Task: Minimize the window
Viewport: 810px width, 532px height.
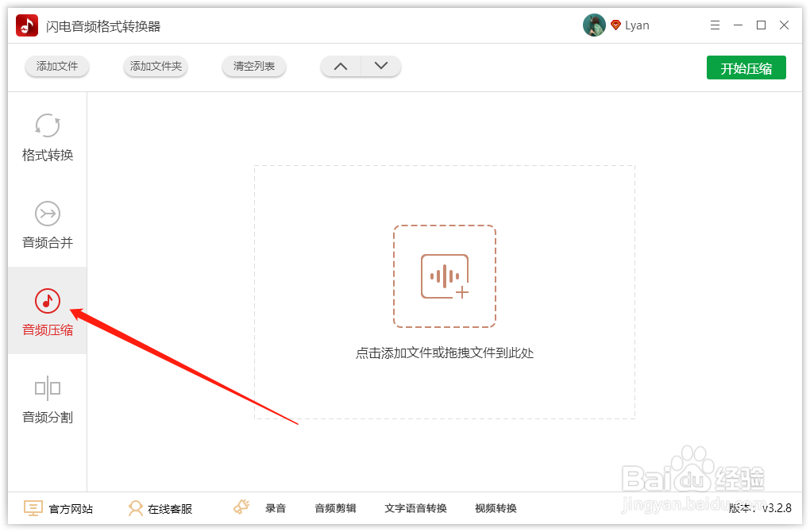Action: click(x=739, y=25)
